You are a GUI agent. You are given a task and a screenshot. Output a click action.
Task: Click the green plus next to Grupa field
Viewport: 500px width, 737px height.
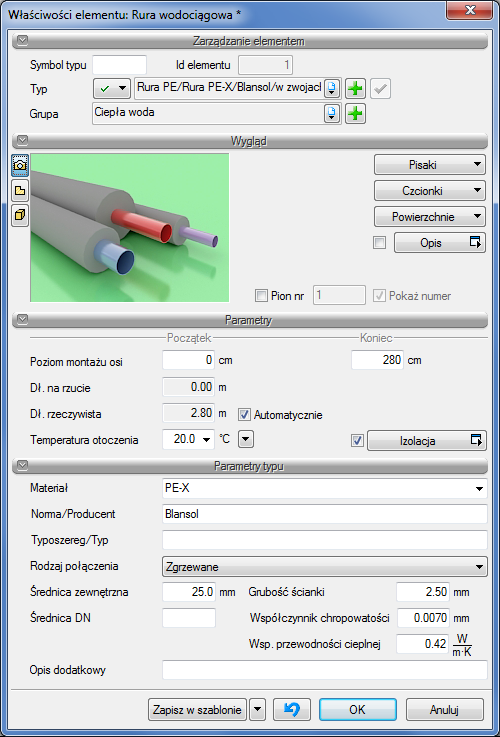click(x=356, y=114)
